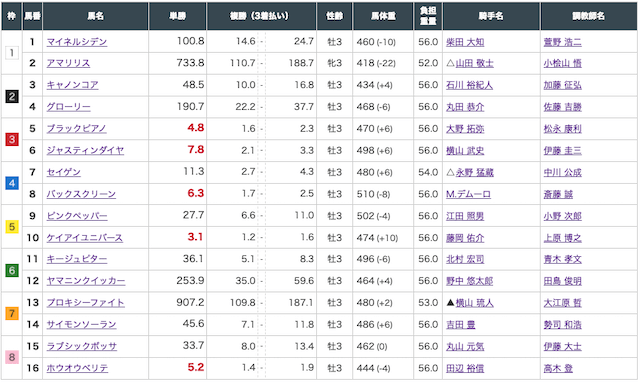
Task: Open horse link キージュピター
Action: click(x=77, y=260)
